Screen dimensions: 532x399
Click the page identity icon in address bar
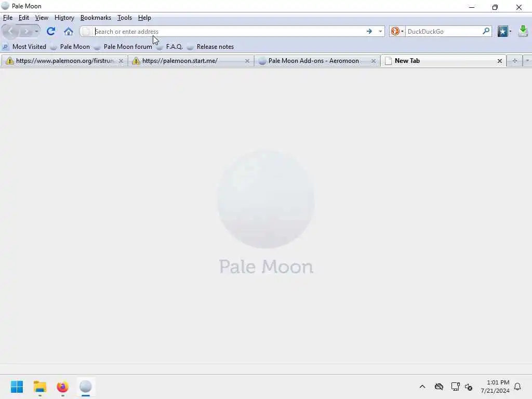click(87, 32)
